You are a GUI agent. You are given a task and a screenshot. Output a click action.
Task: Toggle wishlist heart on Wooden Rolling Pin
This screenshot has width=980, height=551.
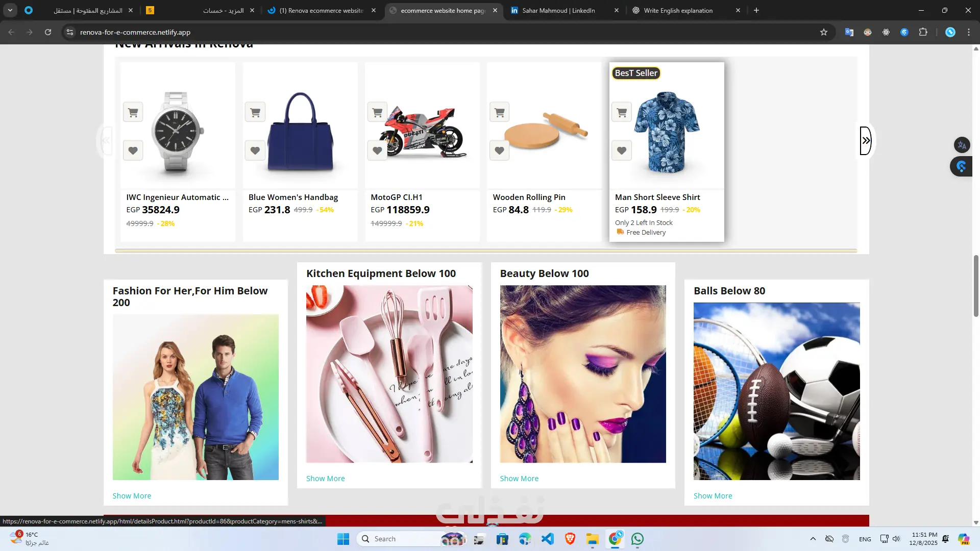coord(500,151)
